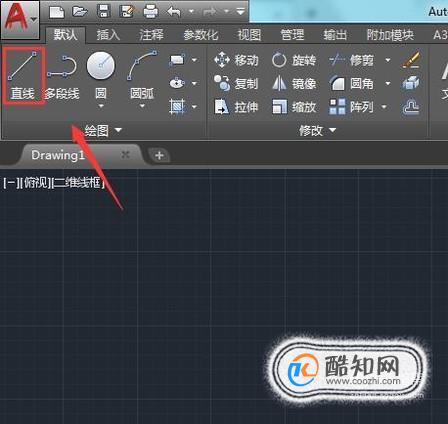Click the print icon in quick access toolbar
Image resolution: width=448 pixels, height=424 pixels.
[x=150, y=12]
